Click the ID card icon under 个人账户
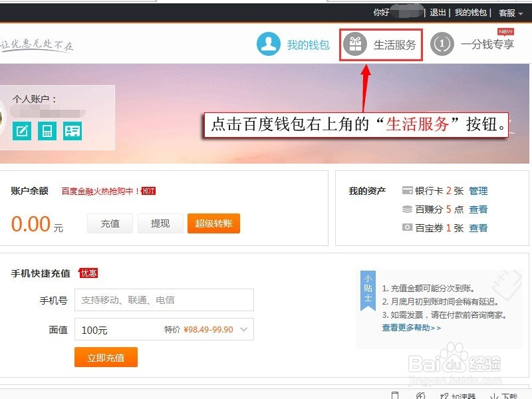Screen dimensions: 532x399 [72, 130]
